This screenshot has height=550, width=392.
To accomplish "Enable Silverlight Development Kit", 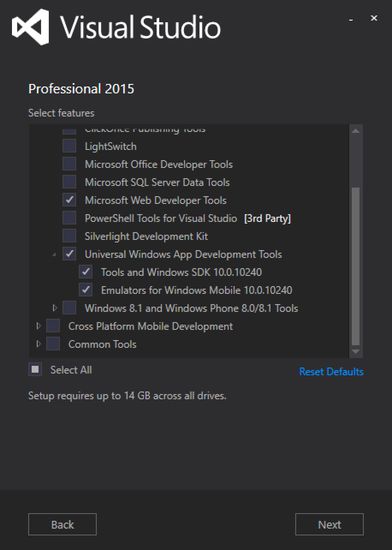I will point(69,236).
